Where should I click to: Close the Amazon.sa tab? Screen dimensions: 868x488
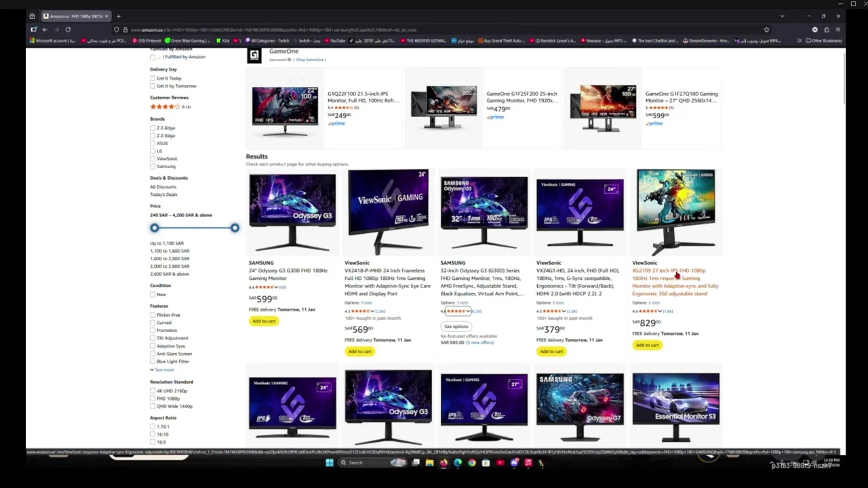click(106, 16)
